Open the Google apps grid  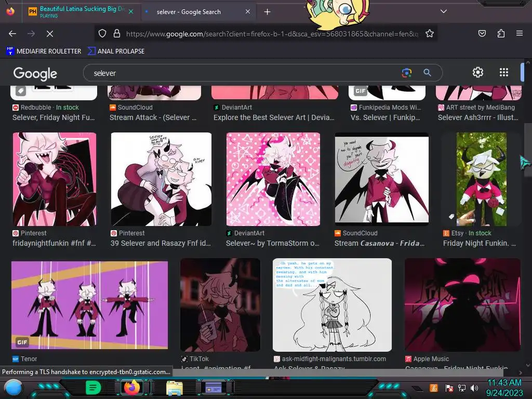pyautogui.click(x=504, y=72)
